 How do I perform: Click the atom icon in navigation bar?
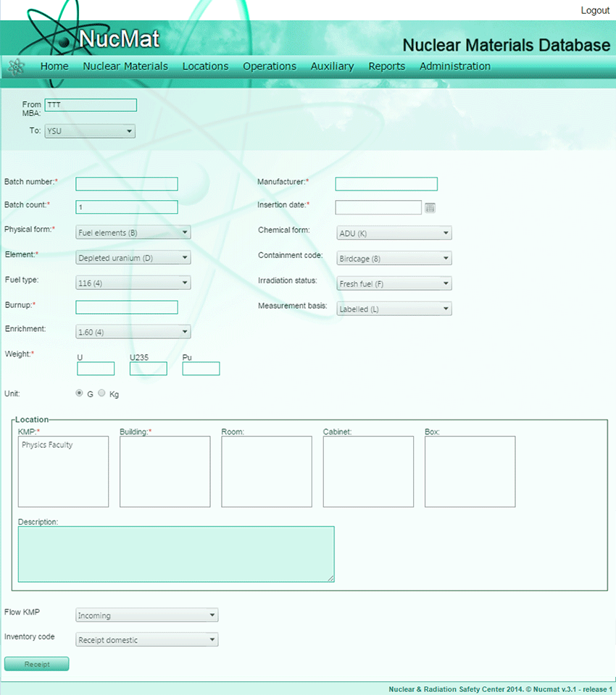[16, 67]
